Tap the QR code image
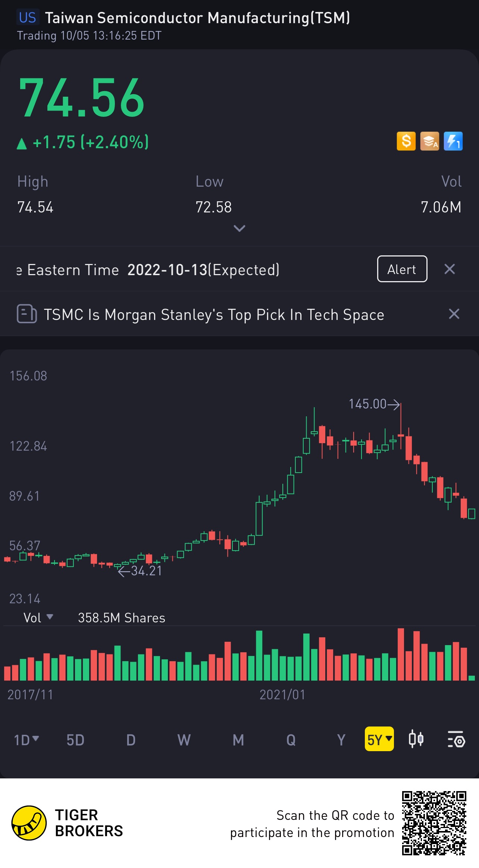Image resolution: width=479 pixels, height=868 pixels. [x=434, y=823]
